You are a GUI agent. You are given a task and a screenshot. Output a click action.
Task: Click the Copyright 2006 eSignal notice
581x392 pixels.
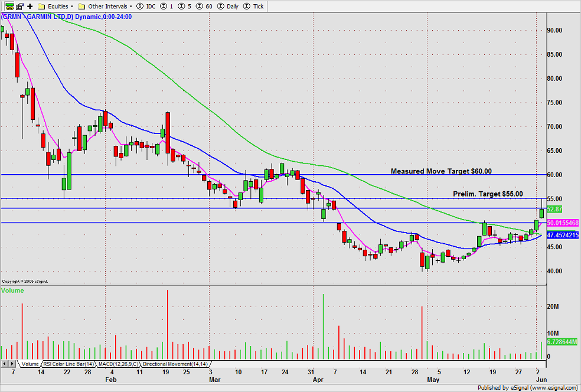point(25,282)
